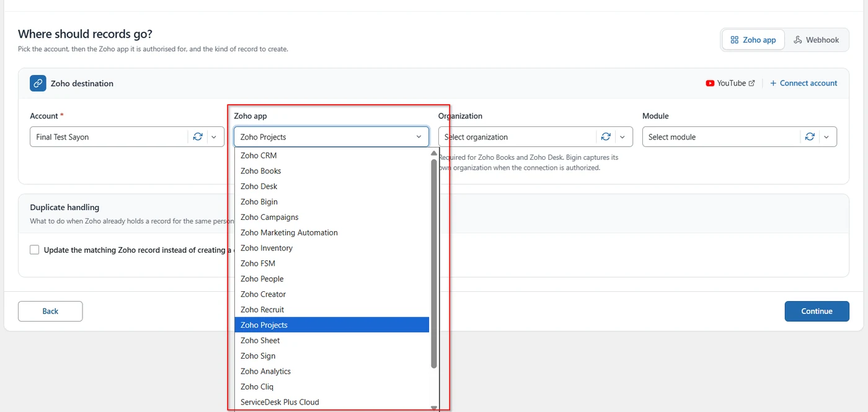Open the YouTube external link
Viewport: 868px width, 412px height.
coord(730,83)
